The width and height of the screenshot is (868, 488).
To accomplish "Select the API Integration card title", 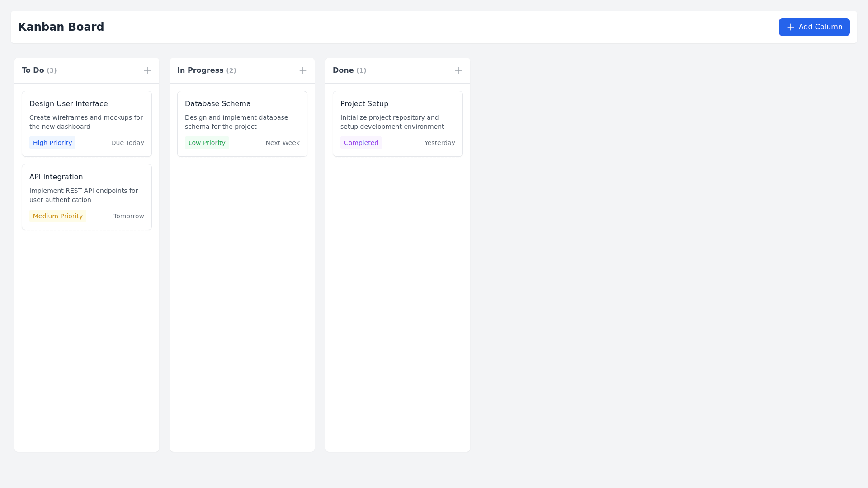I will click(x=56, y=177).
